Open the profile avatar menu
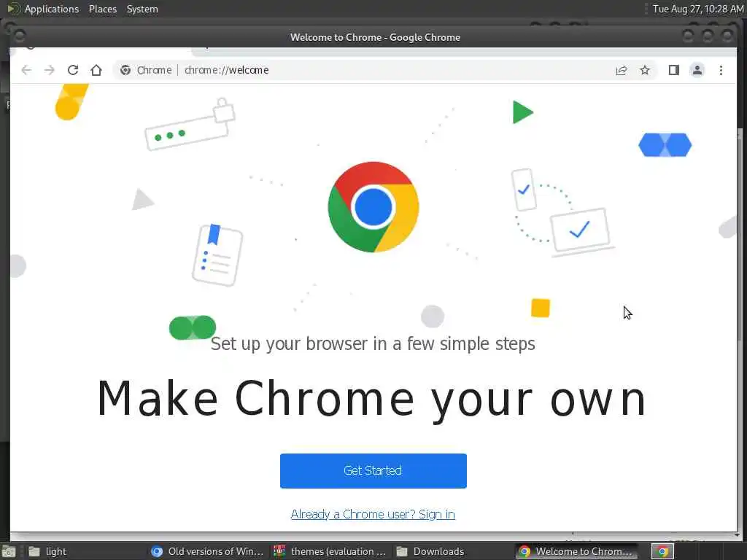 pyautogui.click(x=697, y=70)
